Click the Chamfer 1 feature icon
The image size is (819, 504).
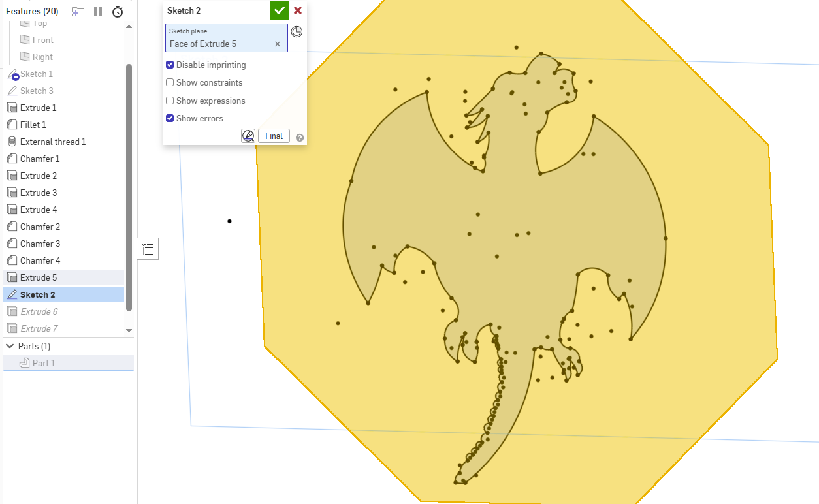(12, 159)
